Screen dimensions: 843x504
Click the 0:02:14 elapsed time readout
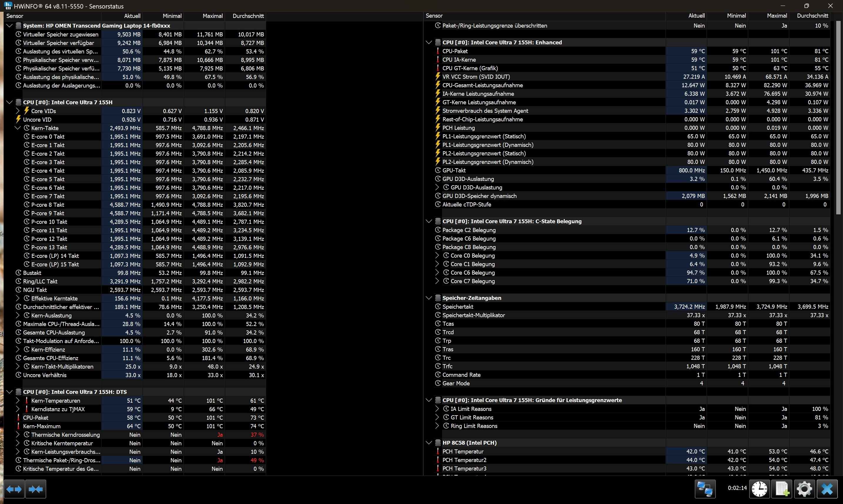point(737,488)
